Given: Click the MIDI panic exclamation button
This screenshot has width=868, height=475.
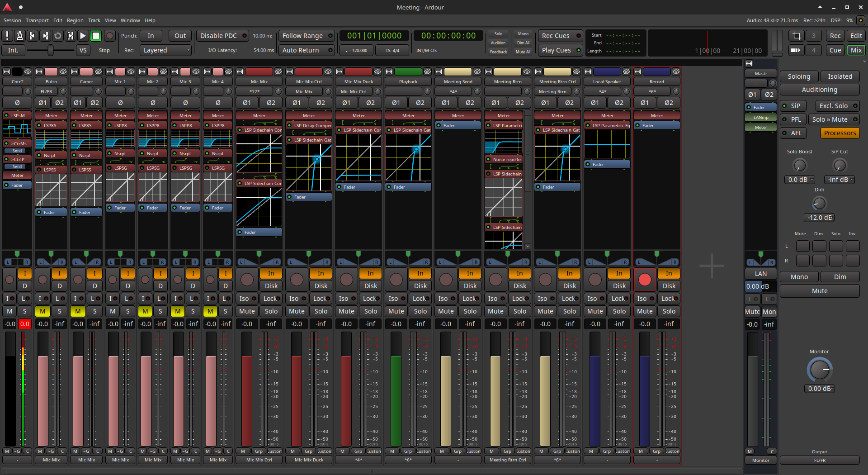Looking at the screenshot, I should coord(7,36).
